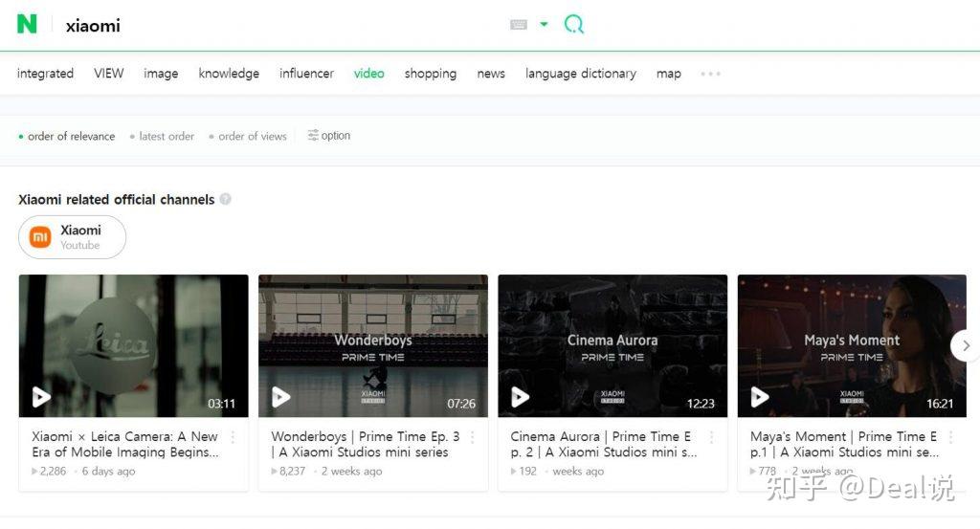The width and height of the screenshot is (980, 529).
Task: Click the 6 days ago timestamp
Action: (108, 472)
